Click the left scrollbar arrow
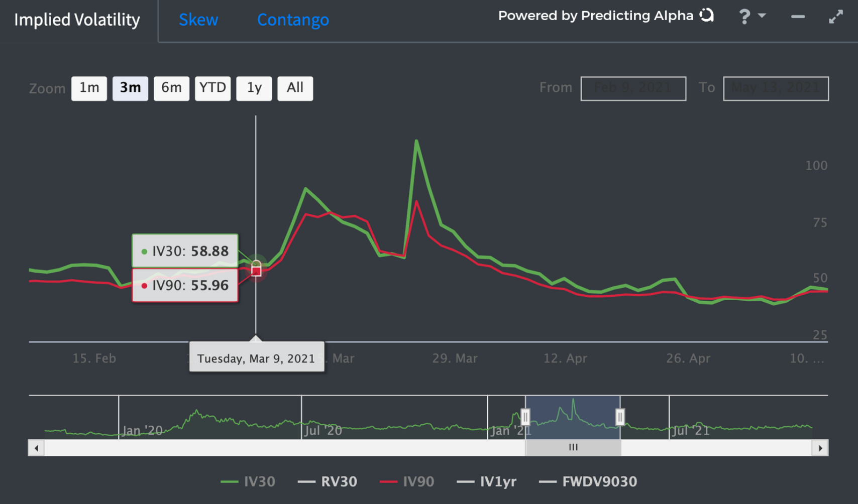Screen dimensions: 858x504 point(36,448)
